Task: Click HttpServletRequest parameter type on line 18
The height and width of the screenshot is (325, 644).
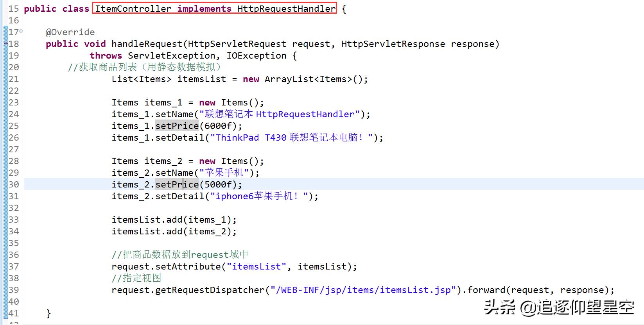Action: [237, 44]
